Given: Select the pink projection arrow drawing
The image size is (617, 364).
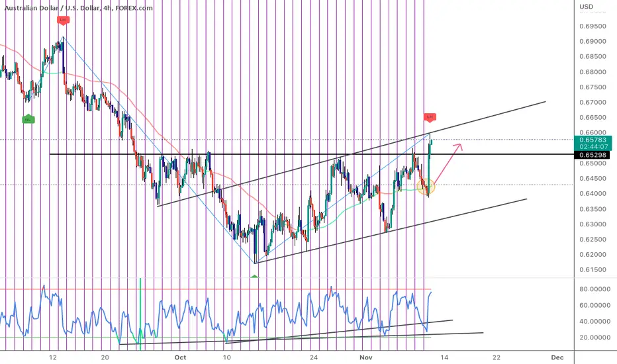Looking at the screenshot, I should tap(448, 163).
